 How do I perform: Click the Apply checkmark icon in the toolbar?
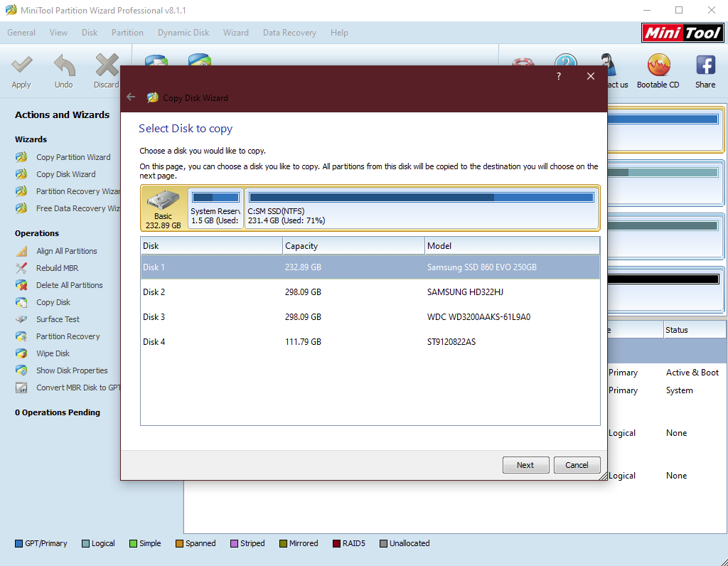[x=21, y=65]
